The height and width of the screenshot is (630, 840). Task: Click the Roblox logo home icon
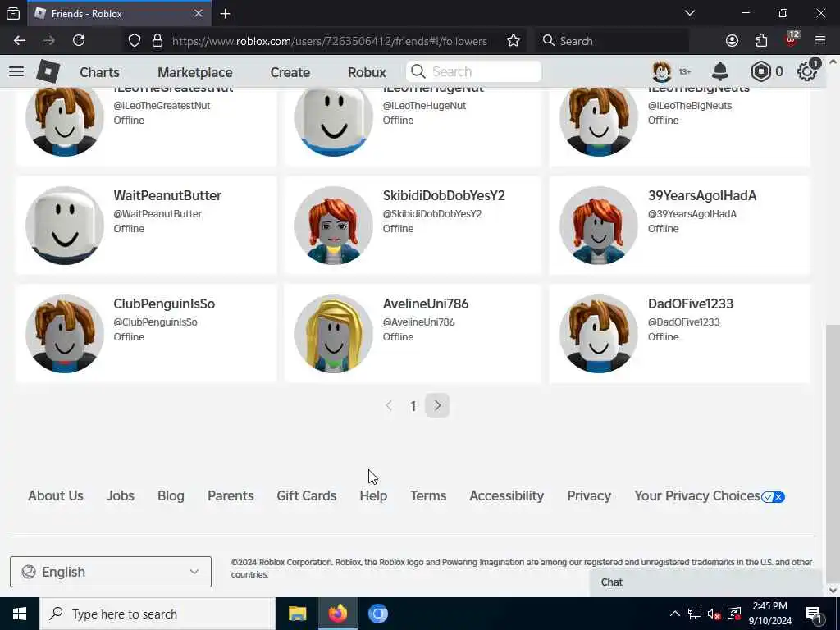point(48,71)
